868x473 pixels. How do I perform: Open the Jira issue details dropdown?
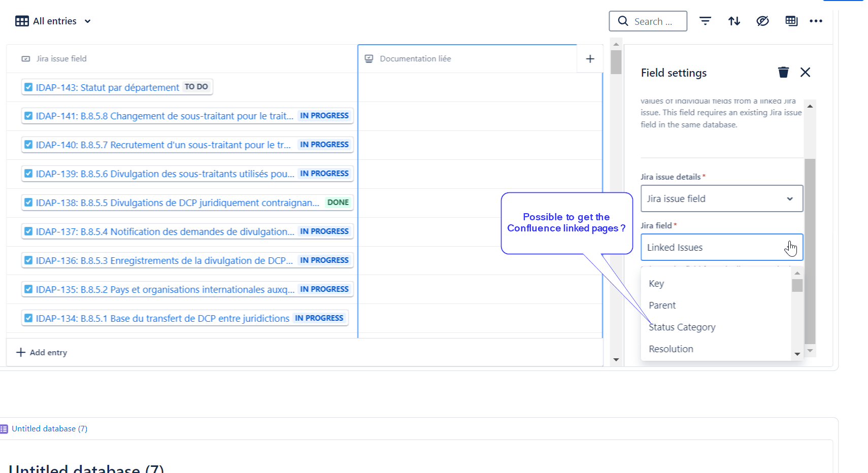tap(721, 198)
